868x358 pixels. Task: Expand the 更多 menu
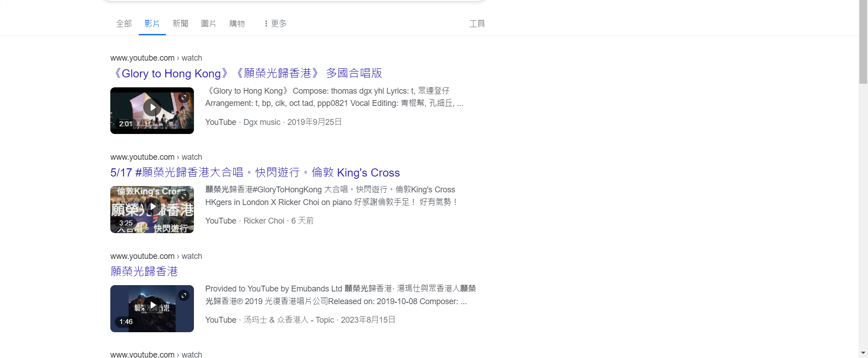point(275,24)
